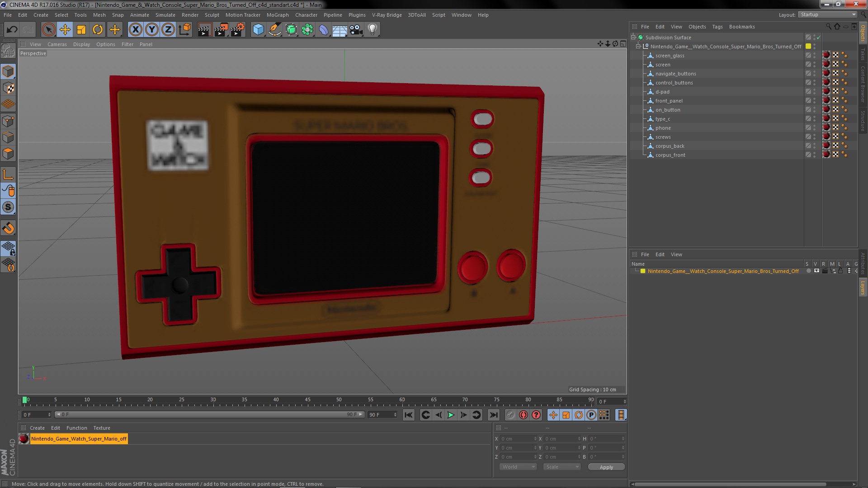
Task: Open the Scale mode dropdown
Action: coord(562,467)
